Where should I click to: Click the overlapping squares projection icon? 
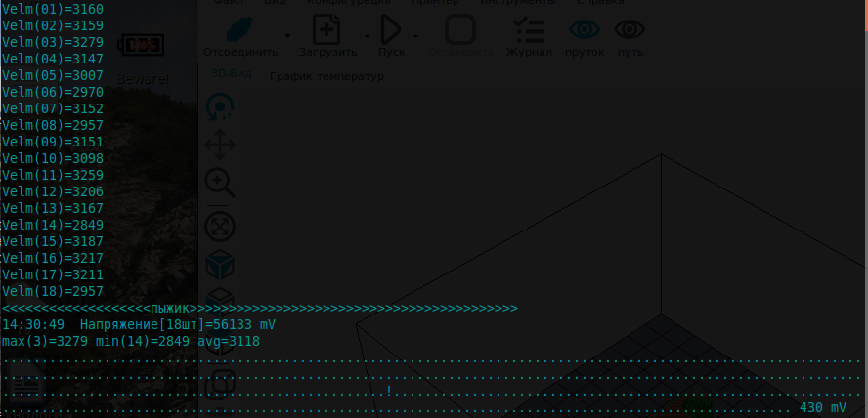coord(220,384)
